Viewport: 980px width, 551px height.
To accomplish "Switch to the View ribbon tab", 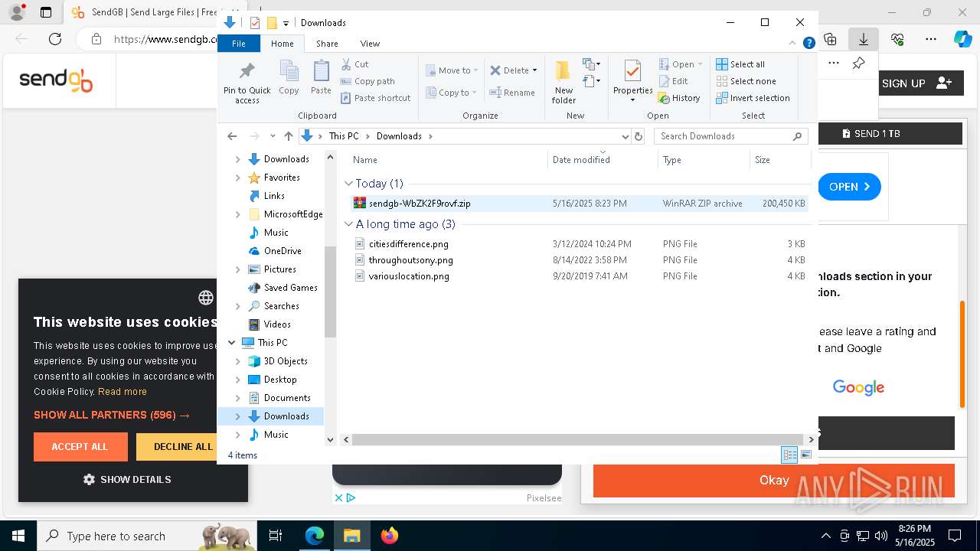I will click(x=370, y=44).
